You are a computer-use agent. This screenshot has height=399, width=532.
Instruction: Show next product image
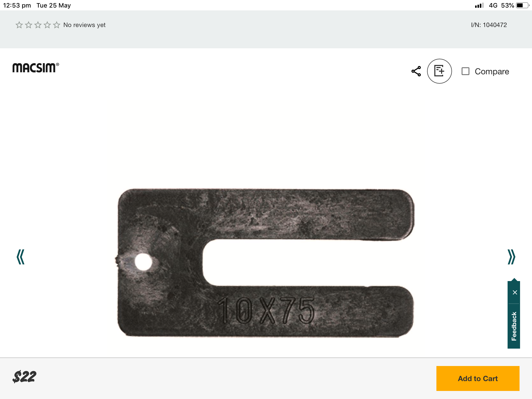pyautogui.click(x=511, y=257)
